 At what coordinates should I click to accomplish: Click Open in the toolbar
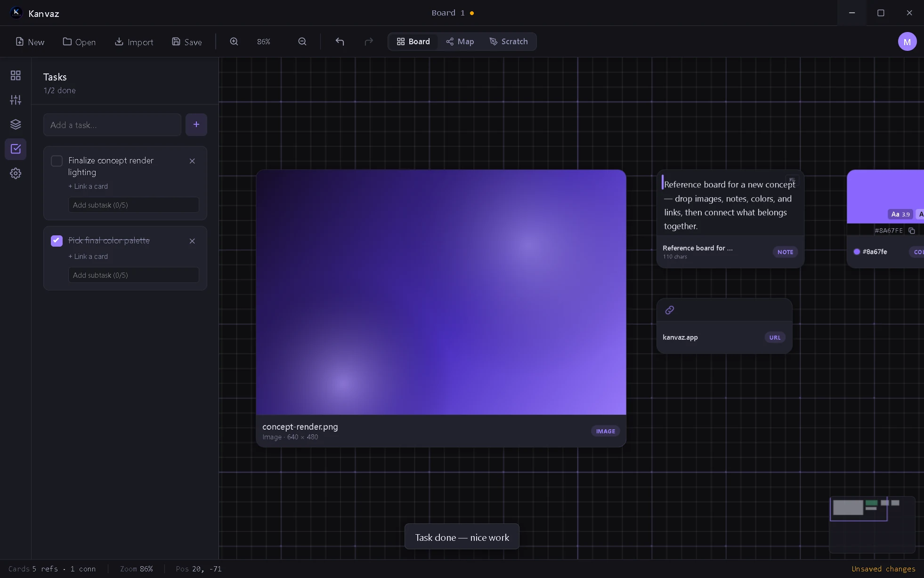79,42
